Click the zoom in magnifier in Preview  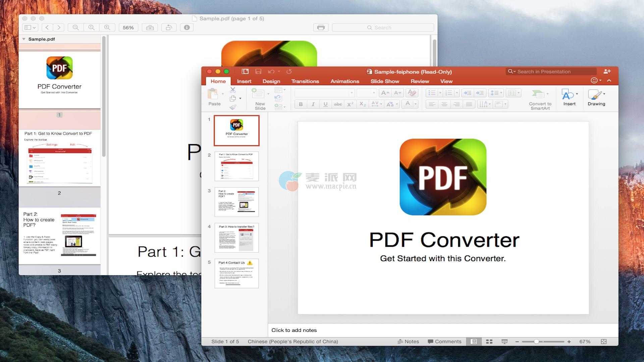(x=107, y=27)
